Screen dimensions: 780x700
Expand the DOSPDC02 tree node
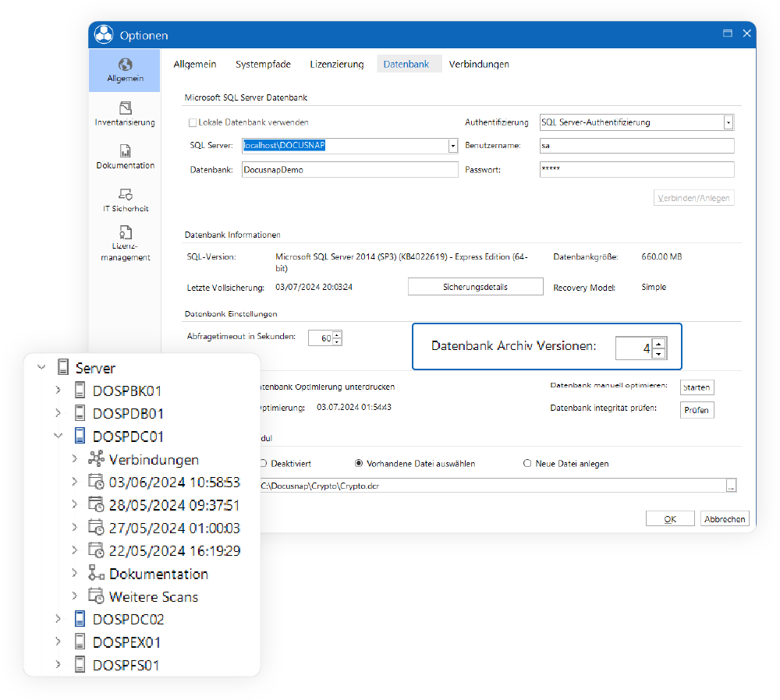click(x=58, y=618)
